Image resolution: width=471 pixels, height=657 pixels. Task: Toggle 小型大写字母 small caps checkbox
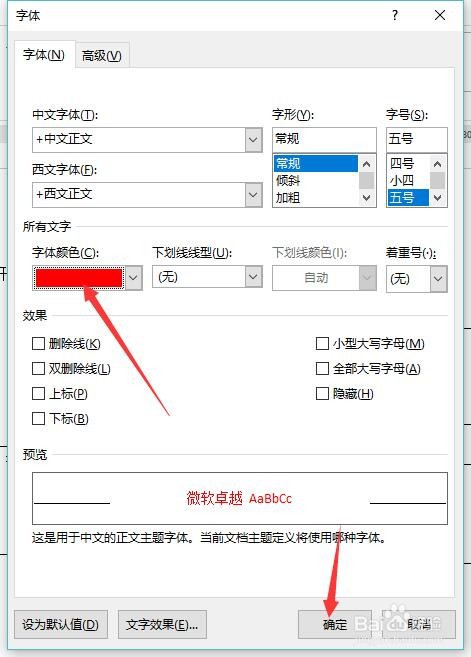click(x=322, y=344)
